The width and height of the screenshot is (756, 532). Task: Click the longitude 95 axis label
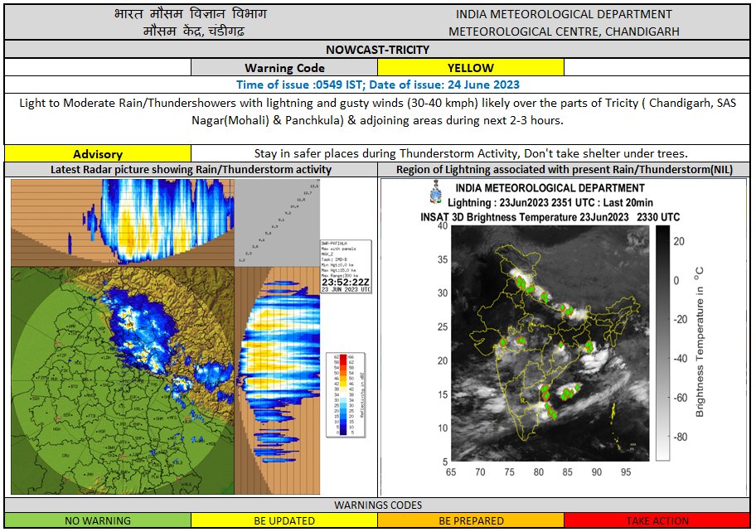[626, 472]
